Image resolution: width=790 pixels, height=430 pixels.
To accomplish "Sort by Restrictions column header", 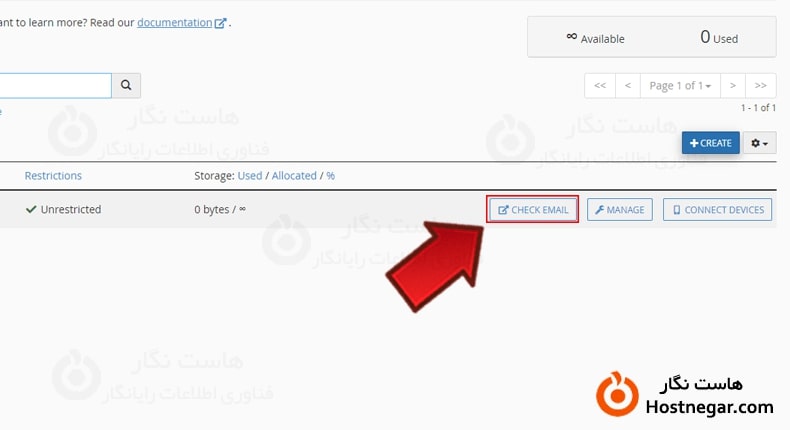I will (x=53, y=175).
